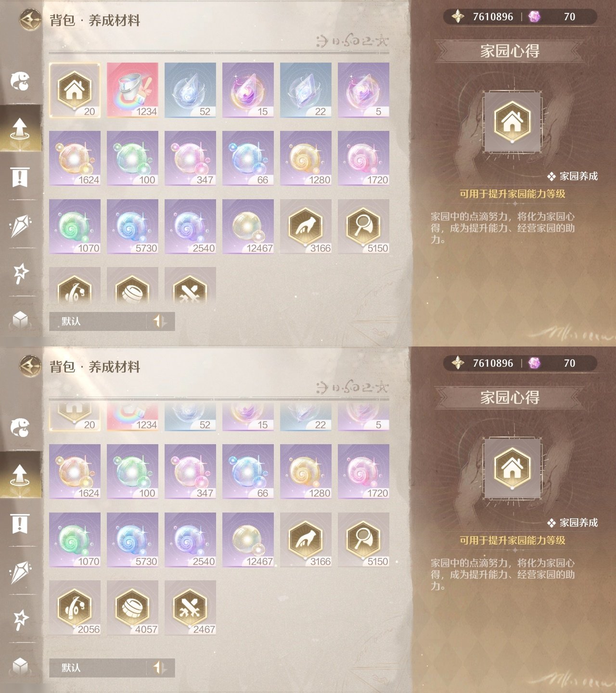Click the pink gem currency showing 70 in upper bar
Image resolution: width=616 pixels, height=693 pixels.
point(552,17)
